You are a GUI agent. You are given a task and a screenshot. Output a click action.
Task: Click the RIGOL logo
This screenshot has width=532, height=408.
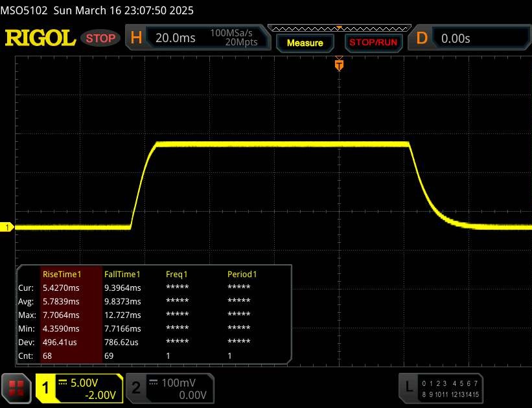pos(40,38)
